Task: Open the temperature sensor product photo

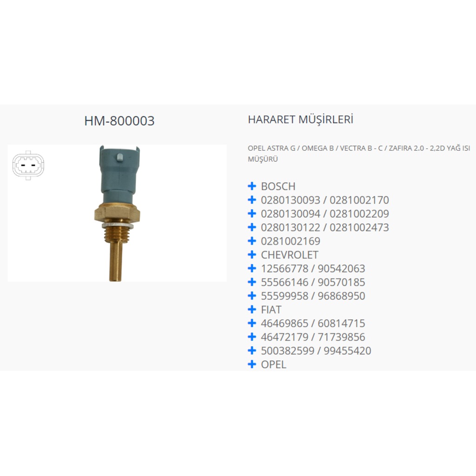Action: pyautogui.click(x=117, y=213)
